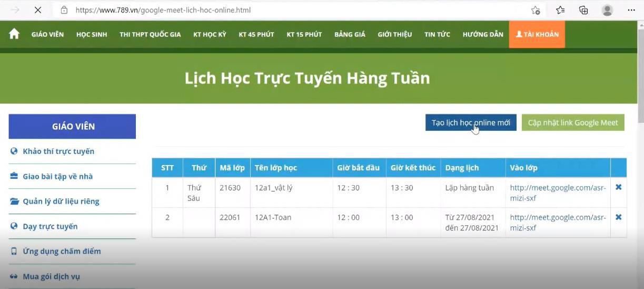644x289 pixels.
Task: Click the STT column header
Action: (167, 168)
